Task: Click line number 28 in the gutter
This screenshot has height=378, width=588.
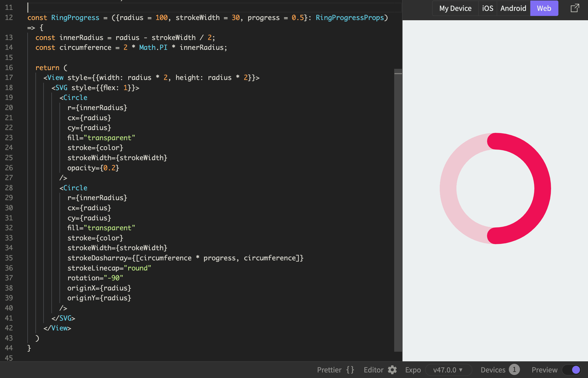Action: coord(9,188)
